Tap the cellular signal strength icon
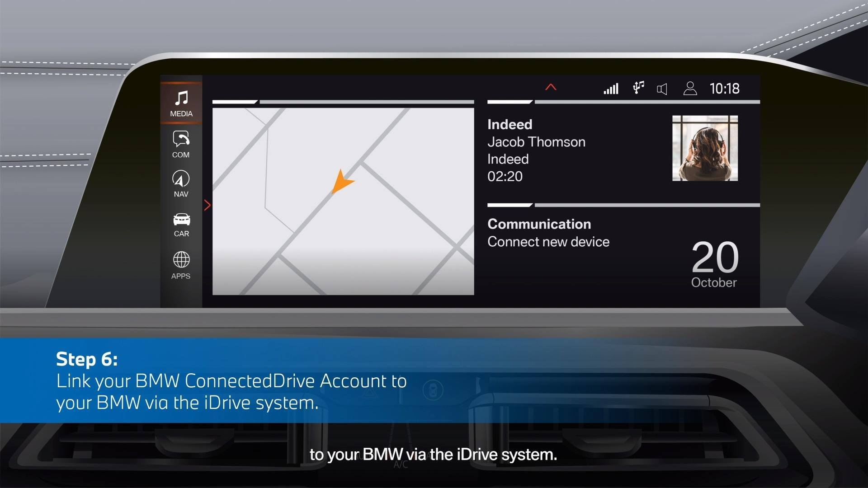 (611, 89)
